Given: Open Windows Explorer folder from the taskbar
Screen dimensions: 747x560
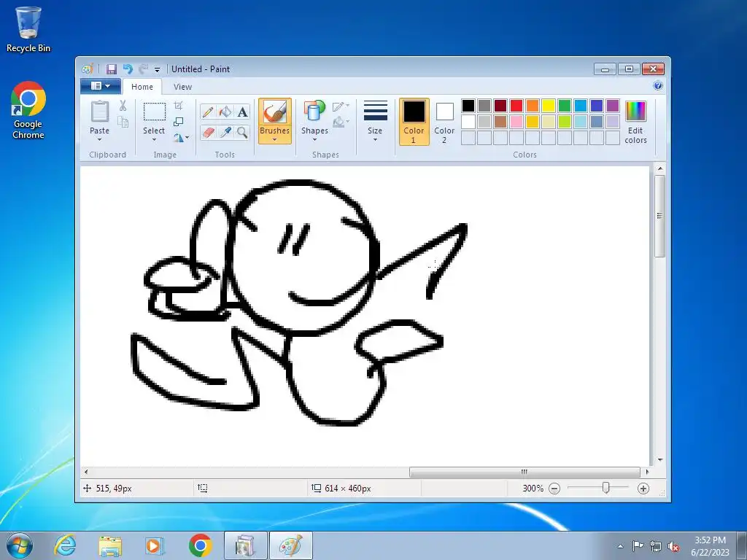Looking at the screenshot, I should coord(110,545).
